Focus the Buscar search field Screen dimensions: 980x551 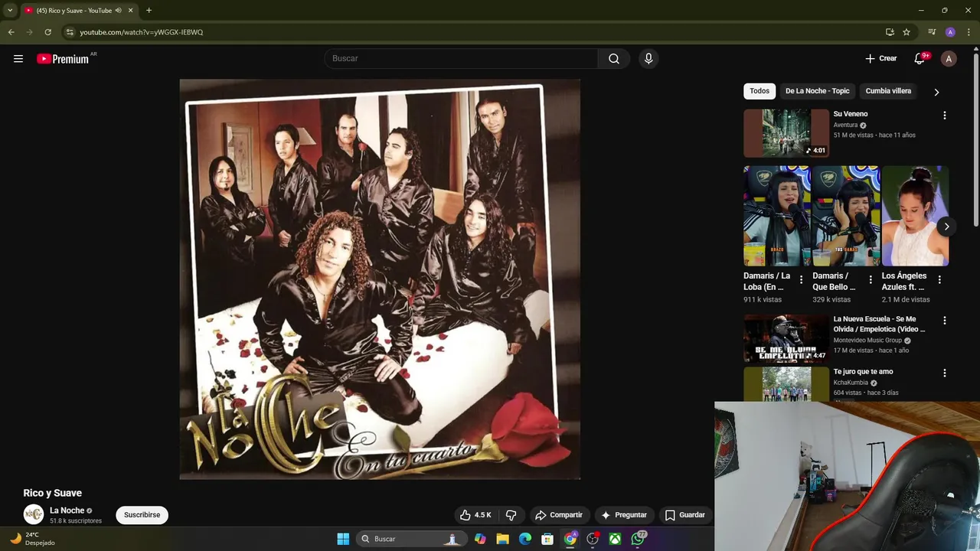pyautogui.click(x=462, y=59)
